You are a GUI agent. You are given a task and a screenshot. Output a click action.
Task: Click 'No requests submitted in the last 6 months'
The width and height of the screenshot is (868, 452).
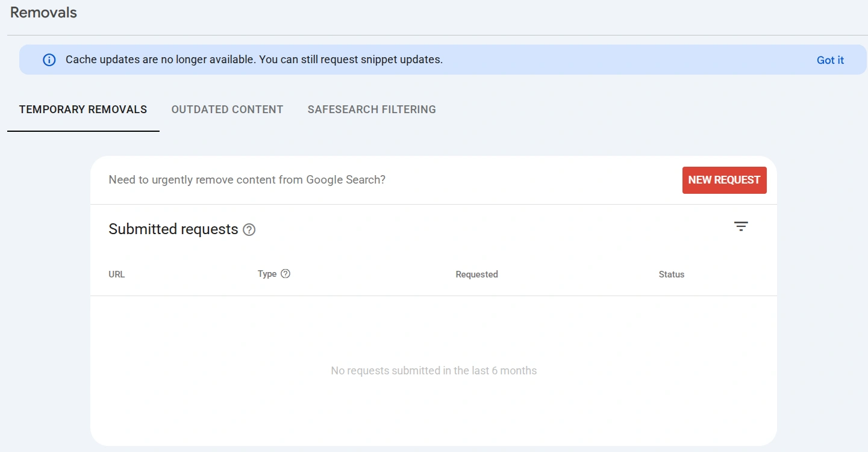pos(434,371)
